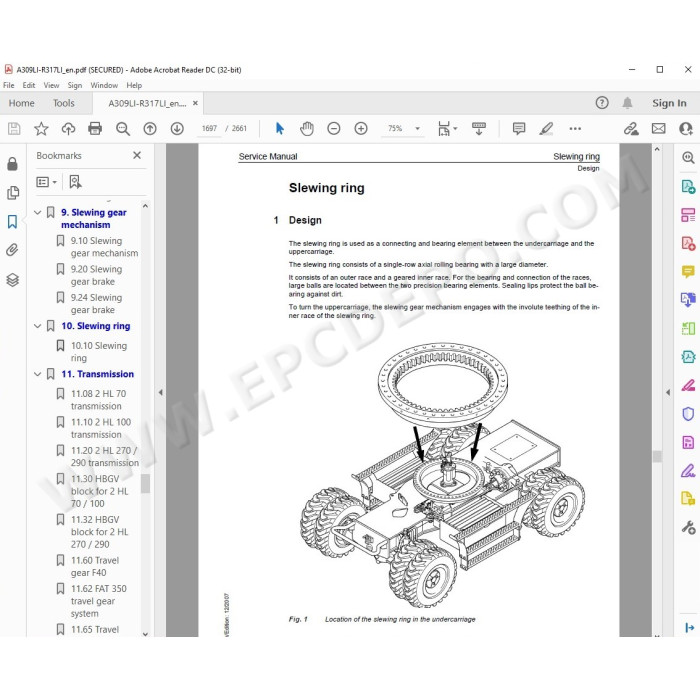Switch to the Home tab

click(21, 103)
